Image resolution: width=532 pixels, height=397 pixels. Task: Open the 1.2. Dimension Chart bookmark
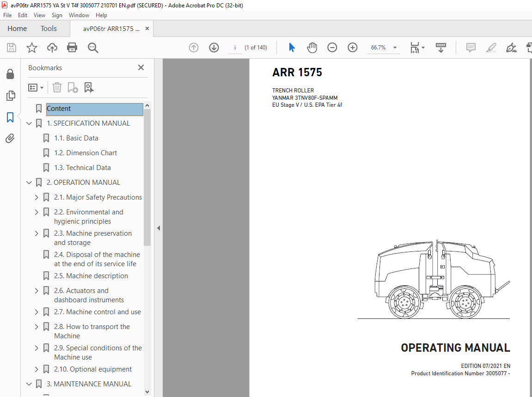pyautogui.click(x=86, y=153)
